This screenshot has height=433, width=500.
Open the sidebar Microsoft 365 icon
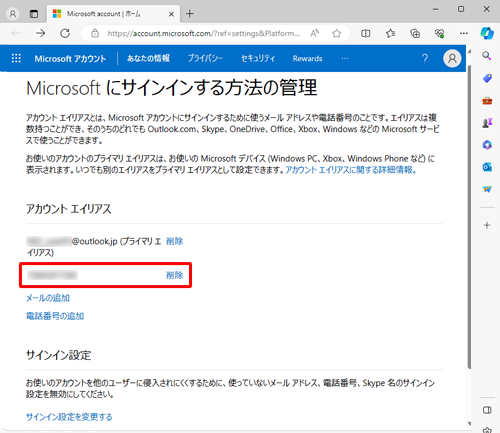click(487, 145)
